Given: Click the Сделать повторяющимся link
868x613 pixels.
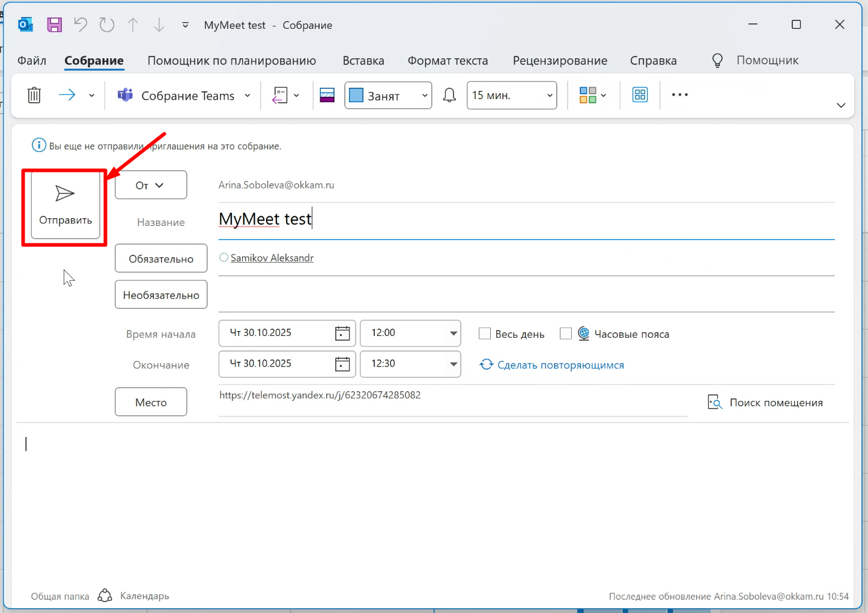Looking at the screenshot, I should coord(560,365).
